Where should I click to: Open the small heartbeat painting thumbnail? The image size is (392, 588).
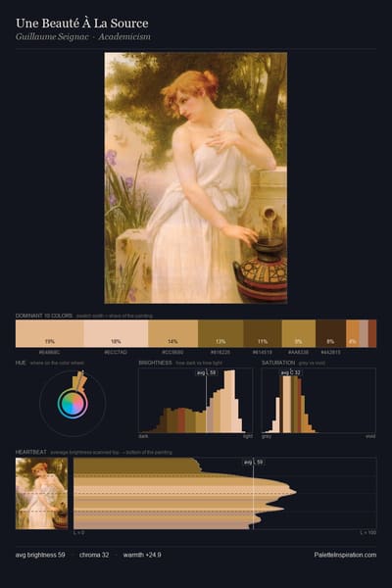click(x=41, y=494)
